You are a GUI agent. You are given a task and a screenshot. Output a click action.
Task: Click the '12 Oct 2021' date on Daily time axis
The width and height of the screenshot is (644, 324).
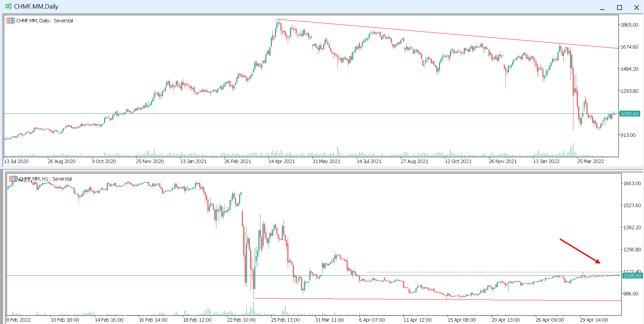458,161
